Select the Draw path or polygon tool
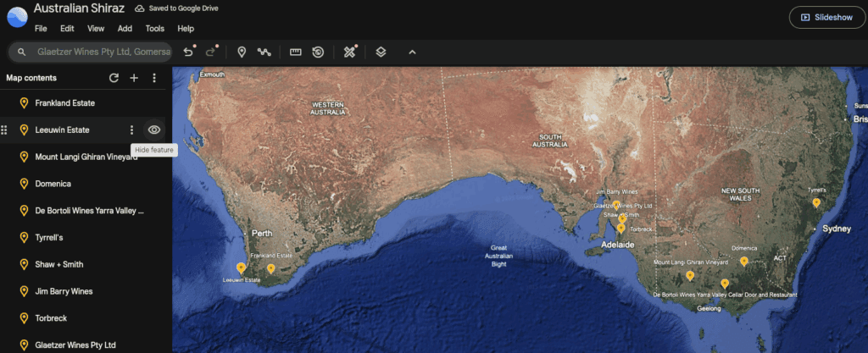Screen dimensions: 868x353 (264, 52)
